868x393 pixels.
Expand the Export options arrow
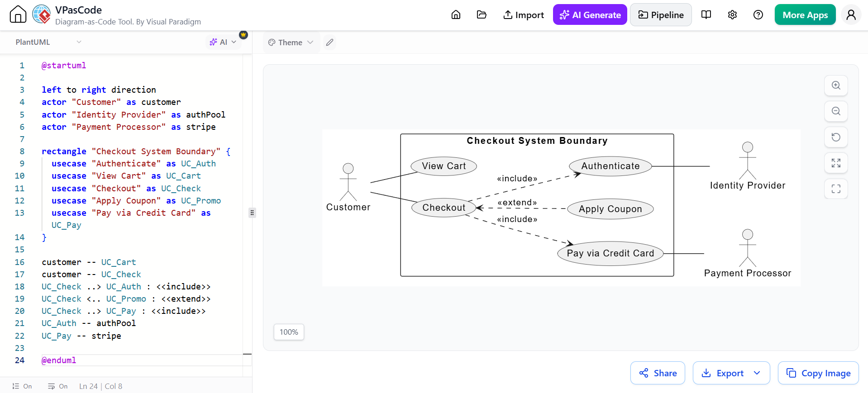757,373
